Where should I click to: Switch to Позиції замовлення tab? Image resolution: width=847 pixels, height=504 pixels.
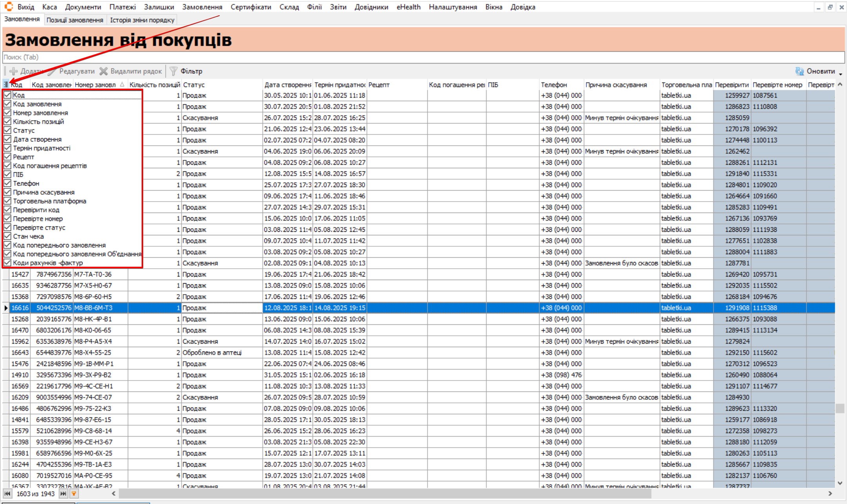pyautogui.click(x=75, y=20)
